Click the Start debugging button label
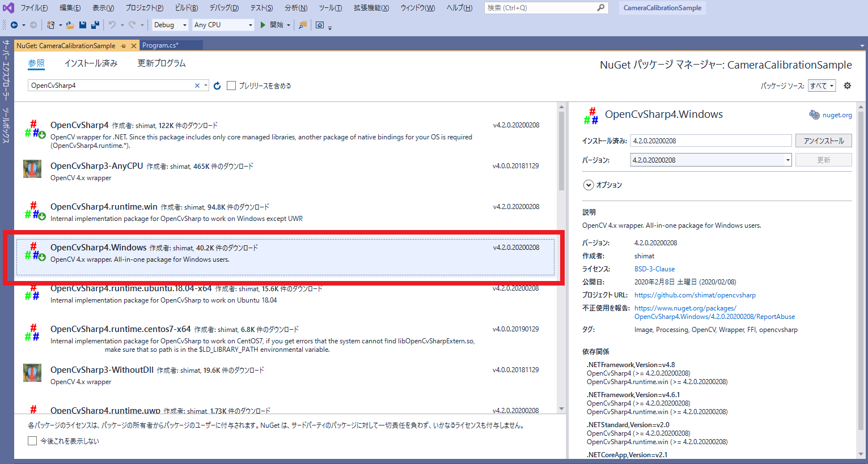 click(x=277, y=25)
